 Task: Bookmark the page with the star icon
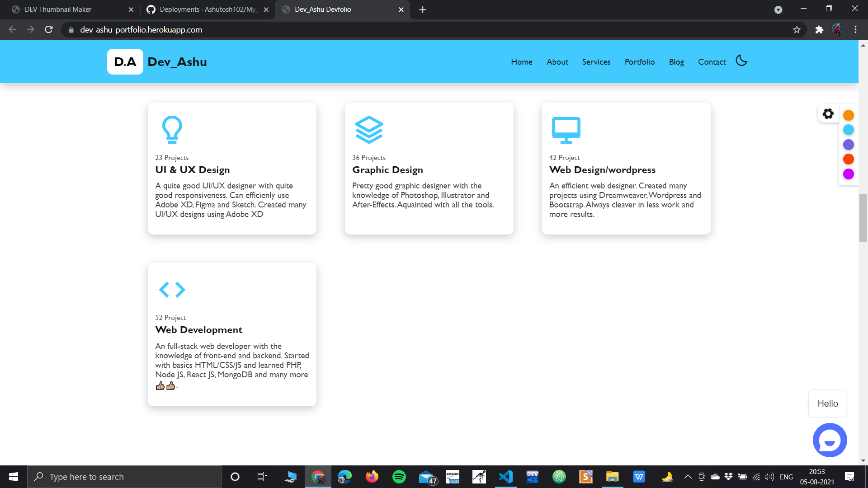pyautogui.click(x=797, y=30)
